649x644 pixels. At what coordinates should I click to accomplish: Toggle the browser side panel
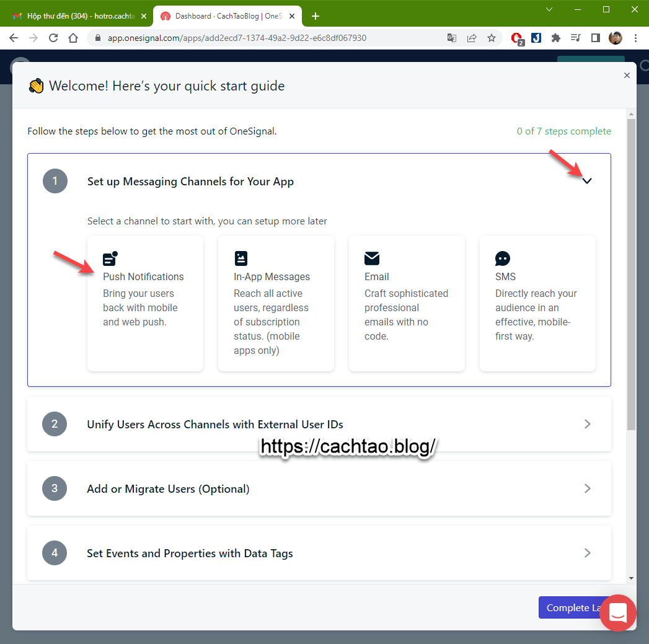click(596, 38)
